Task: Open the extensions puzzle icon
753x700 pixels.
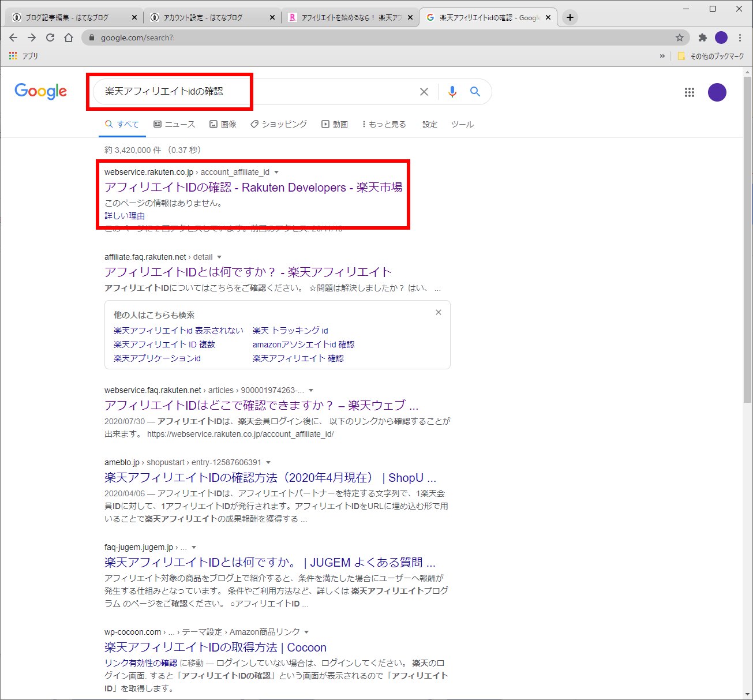Action: [x=702, y=38]
